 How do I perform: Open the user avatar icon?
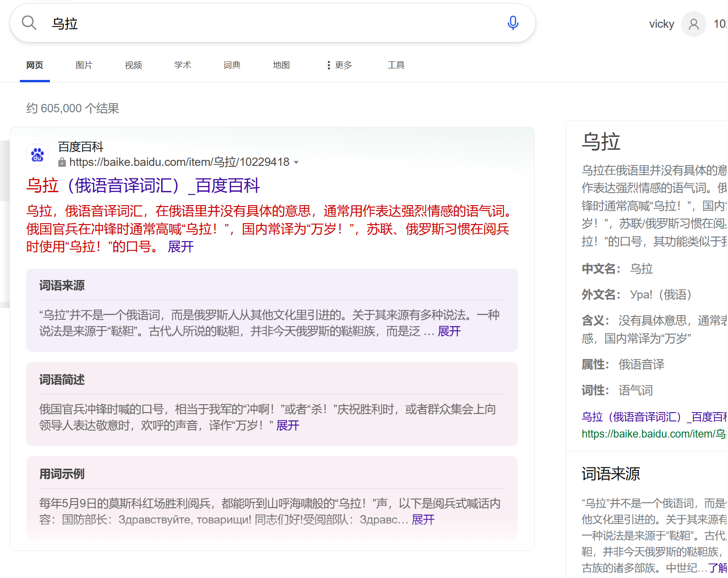(x=693, y=24)
